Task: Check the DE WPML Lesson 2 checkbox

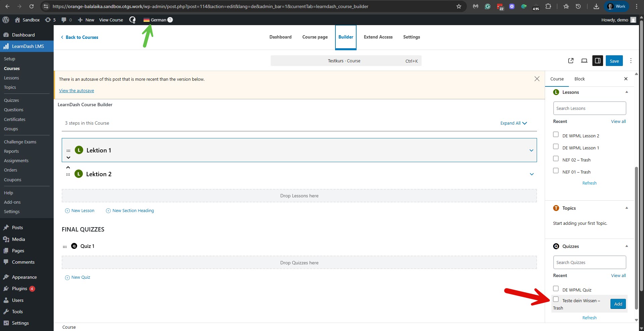Action: (x=556, y=135)
